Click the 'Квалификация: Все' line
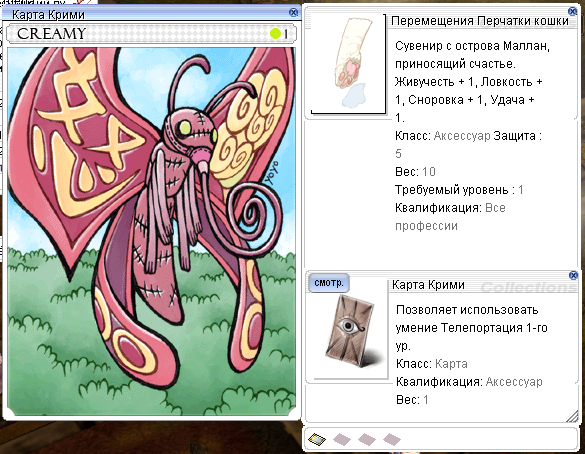 [450, 208]
